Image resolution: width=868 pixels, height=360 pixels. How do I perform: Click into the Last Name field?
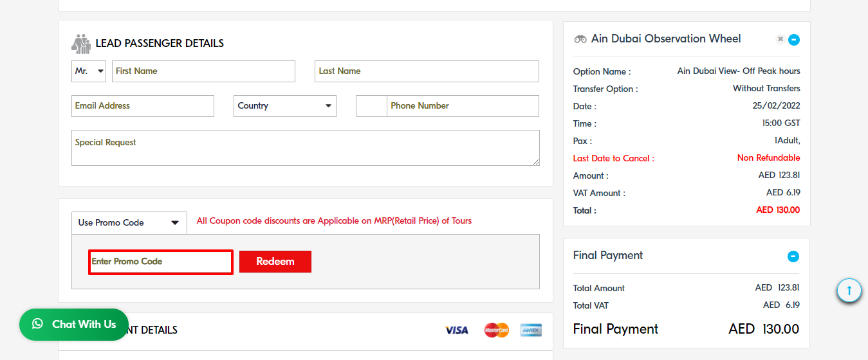[427, 71]
